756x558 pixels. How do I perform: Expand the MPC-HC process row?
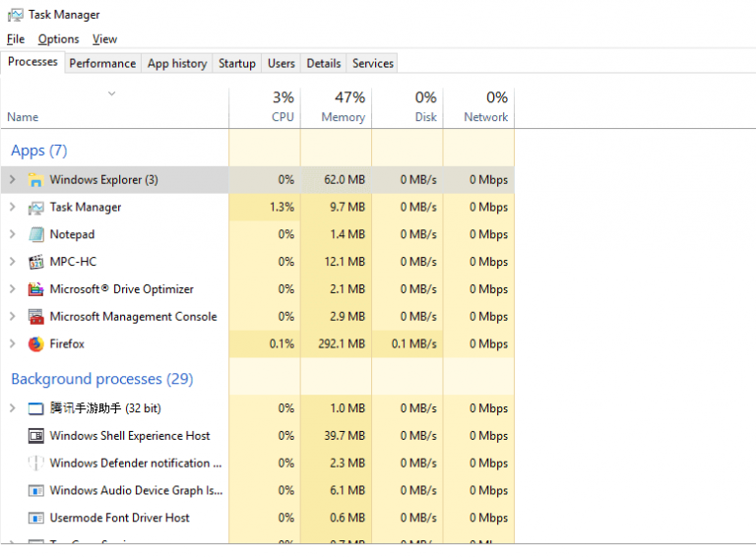pos(13,262)
